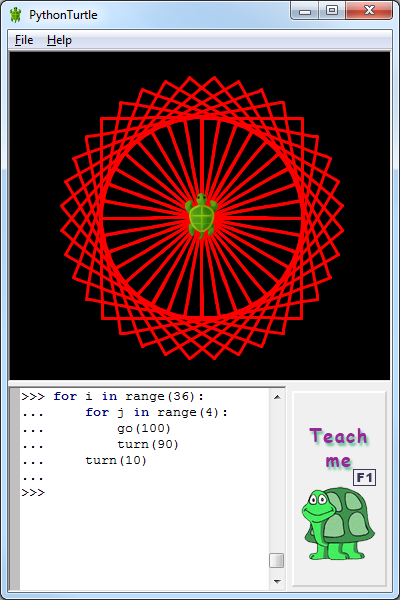The image size is (400, 600).
Task: Click the "Teach me" text label
Action: click(338, 448)
